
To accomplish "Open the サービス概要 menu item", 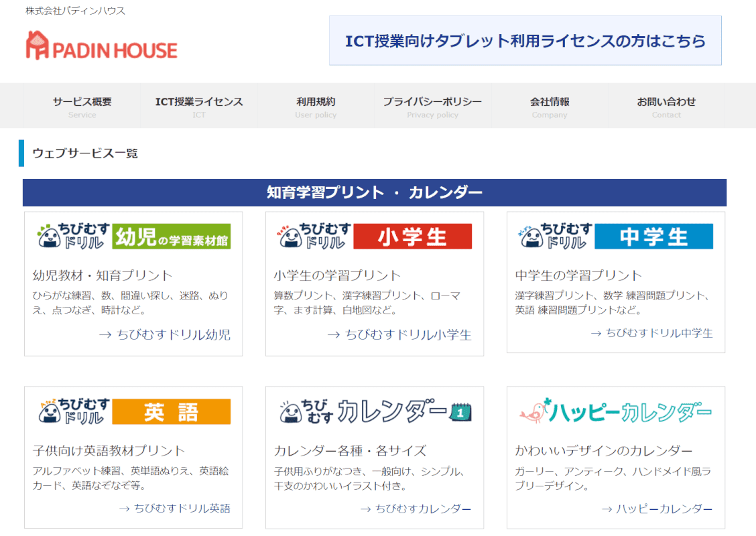I will point(82,107).
